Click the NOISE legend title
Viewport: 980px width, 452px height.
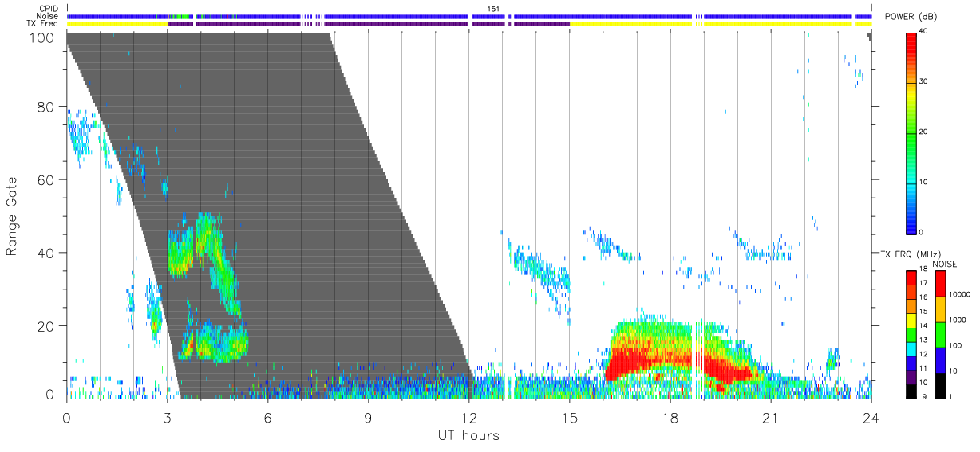pyautogui.click(x=944, y=263)
